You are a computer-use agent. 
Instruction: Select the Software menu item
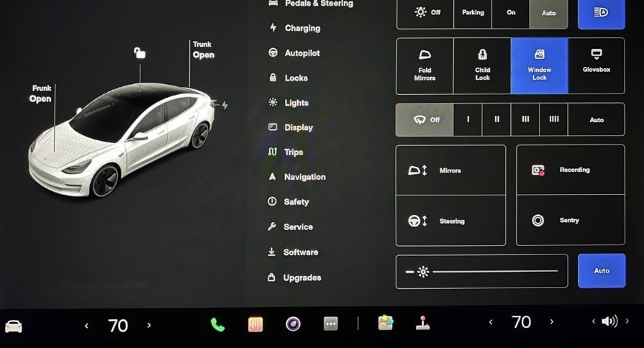point(300,252)
